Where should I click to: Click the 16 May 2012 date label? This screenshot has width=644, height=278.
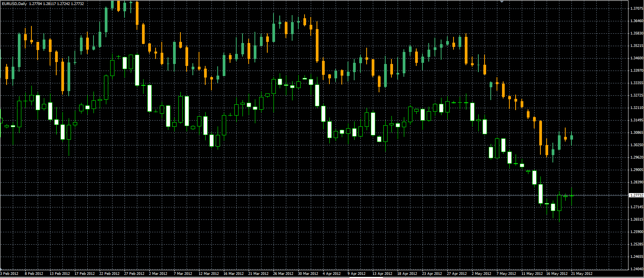click(x=557, y=274)
